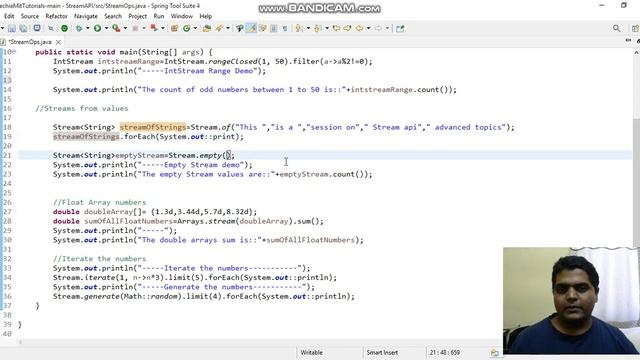Click cursor position 21 : 48 : 659

pyautogui.click(x=444, y=352)
